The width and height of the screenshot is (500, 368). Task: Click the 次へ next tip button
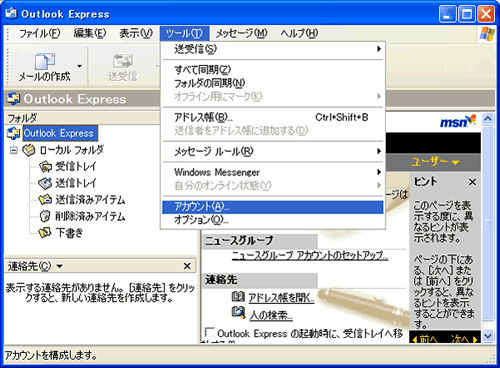(464, 339)
